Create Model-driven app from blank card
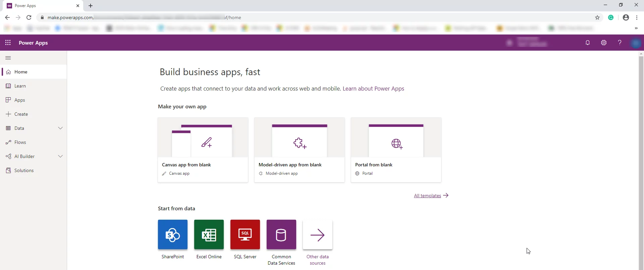644x270 pixels. 300,150
